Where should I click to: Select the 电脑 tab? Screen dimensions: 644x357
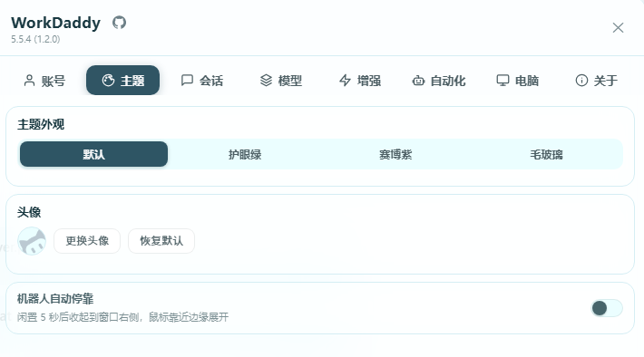518,81
